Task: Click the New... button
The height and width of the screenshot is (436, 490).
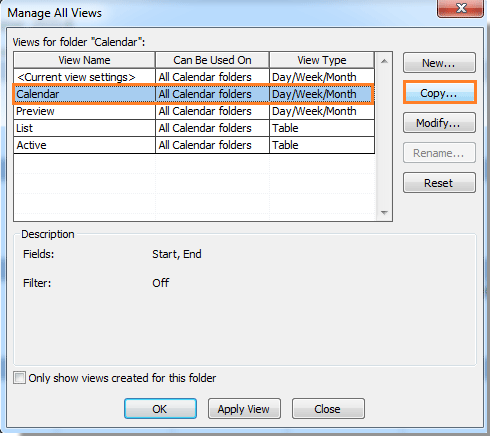Action: [x=439, y=63]
